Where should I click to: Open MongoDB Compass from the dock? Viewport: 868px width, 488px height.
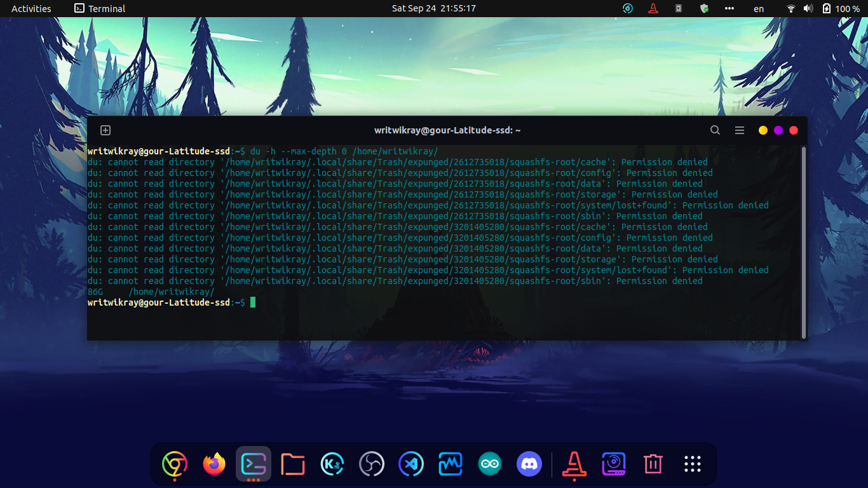click(x=451, y=464)
